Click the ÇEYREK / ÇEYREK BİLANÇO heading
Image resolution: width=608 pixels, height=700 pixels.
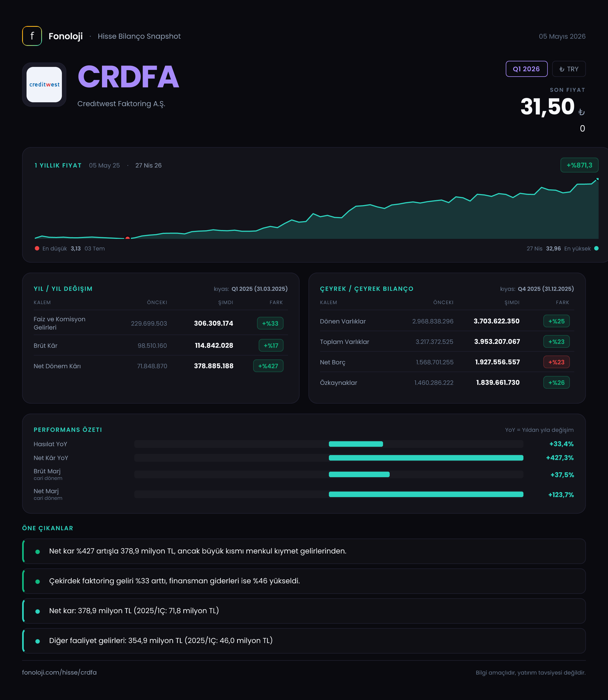[x=366, y=289]
